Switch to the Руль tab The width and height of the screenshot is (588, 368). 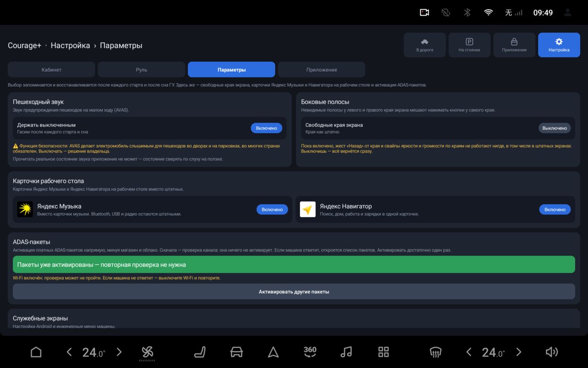click(141, 69)
